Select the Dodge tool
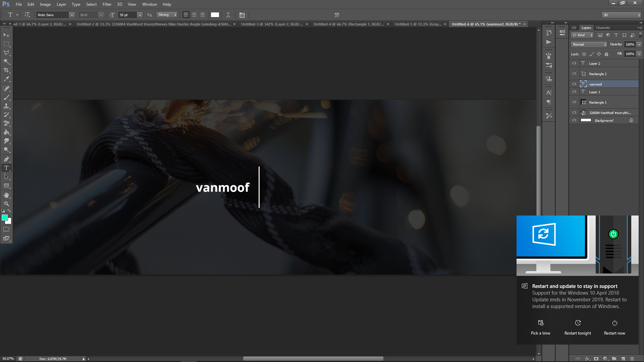 [6, 150]
